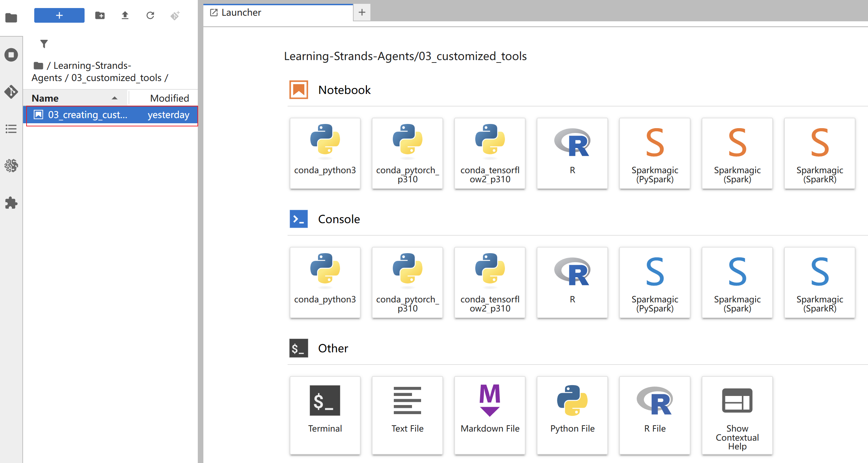Select the Launcher tab
The image size is (868, 463).
click(x=278, y=13)
